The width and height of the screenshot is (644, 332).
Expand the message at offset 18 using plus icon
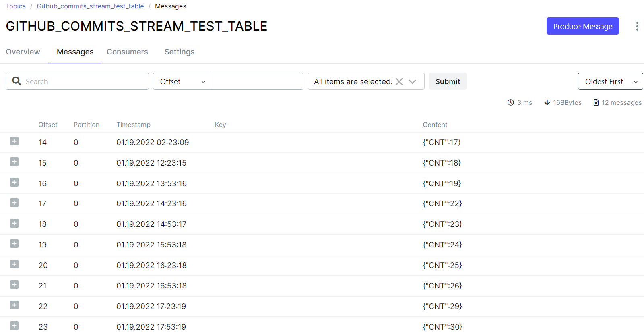pos(14,223)
